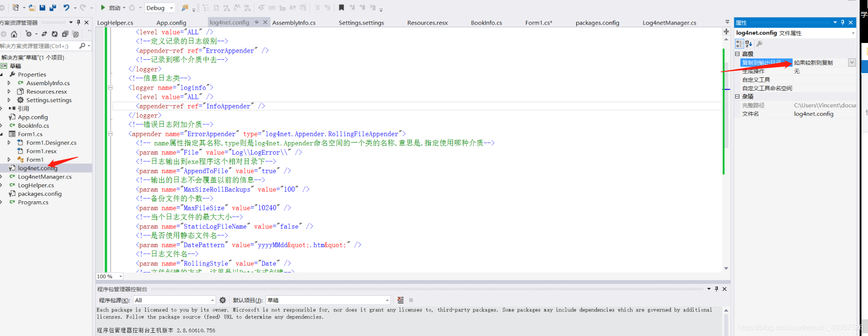The width and height of the screenshot is (868, 336).
Task: Switch to the packages.config tab
Action: 597,23
